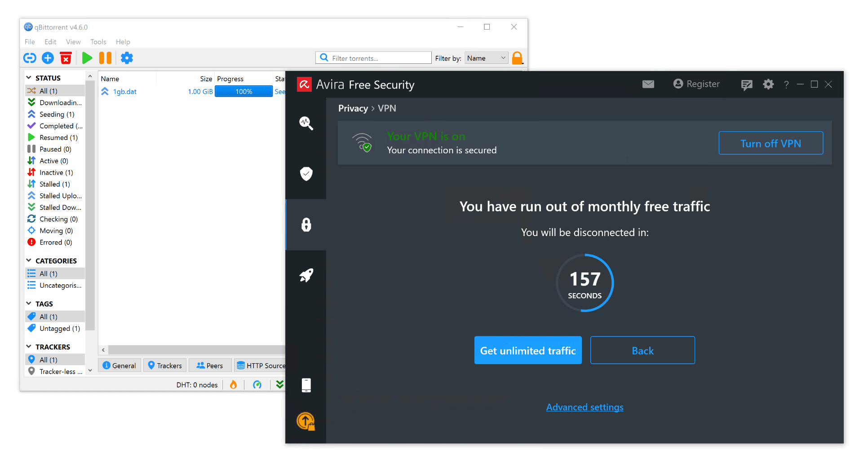Click Get unlimited traffic button
868x464 pixels.
tap(528, 350)
